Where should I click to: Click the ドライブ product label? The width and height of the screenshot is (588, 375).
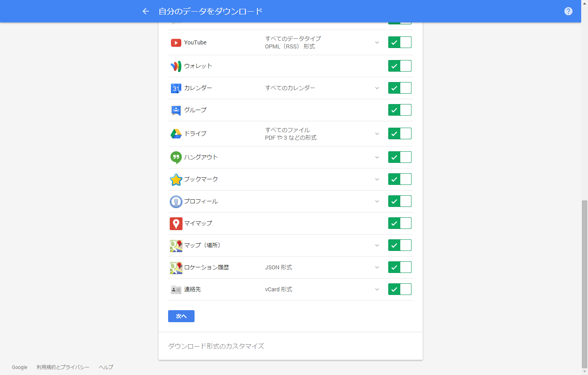195,134
